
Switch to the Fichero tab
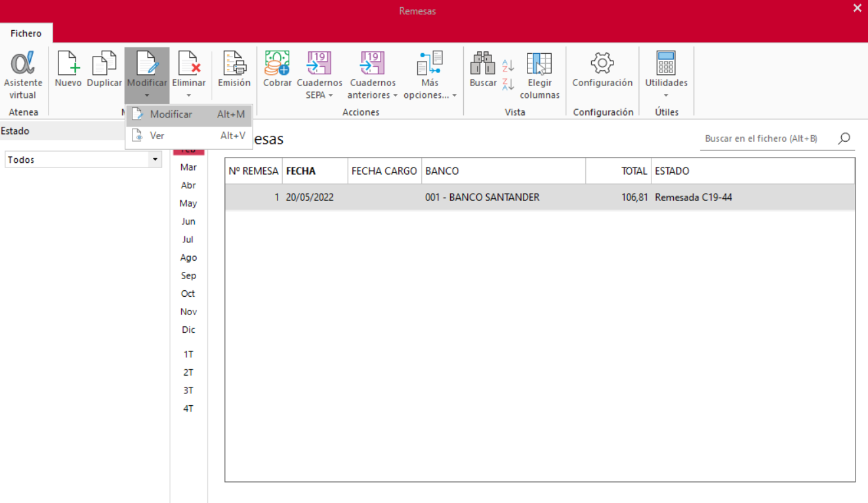pyautogui.click(x=26, y=33)
